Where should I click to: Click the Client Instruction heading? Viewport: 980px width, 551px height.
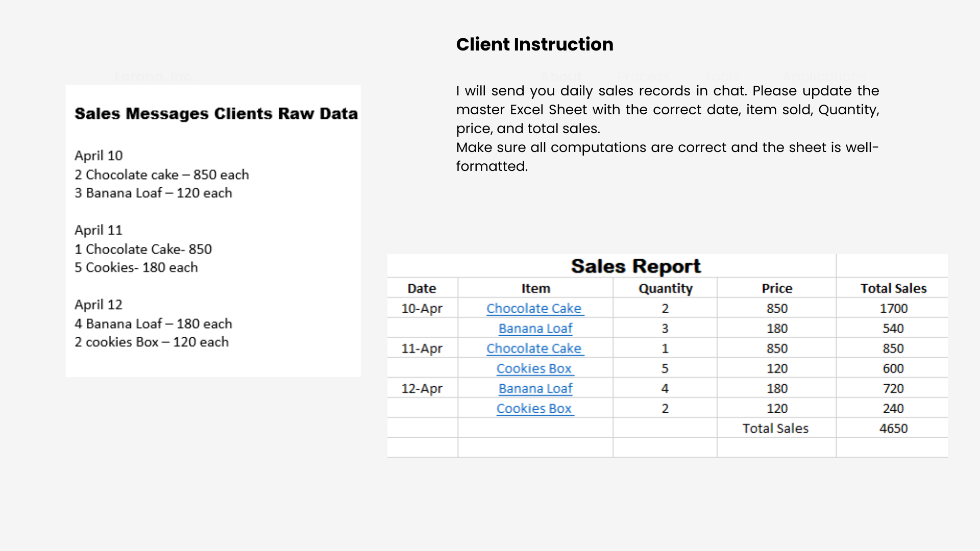[534, 44]
